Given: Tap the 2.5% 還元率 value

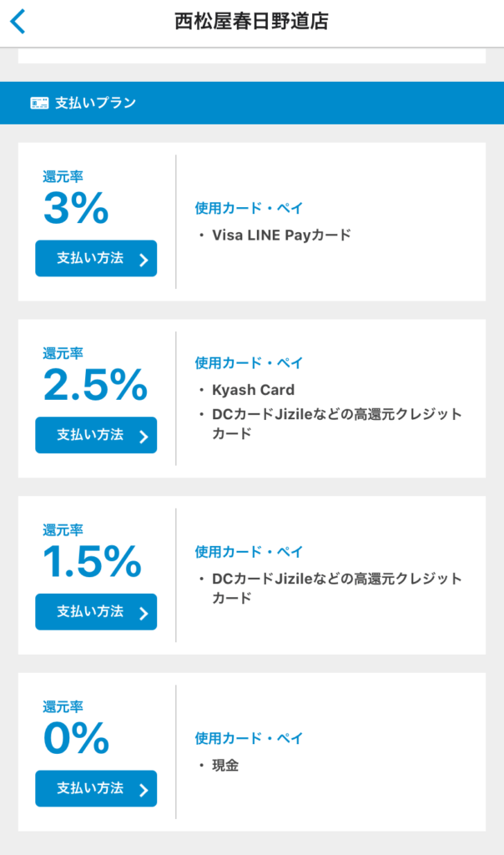Looking at the screenshot, I should pos(95,386).
